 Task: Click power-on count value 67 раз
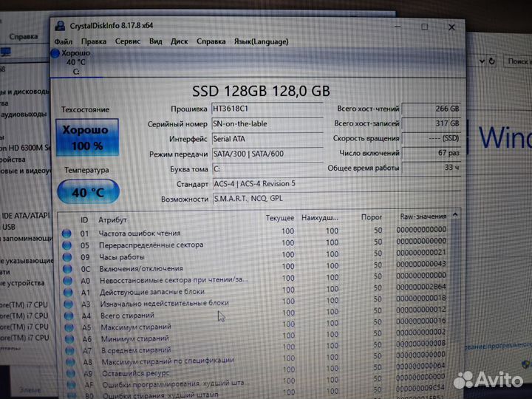pos(431,153)
